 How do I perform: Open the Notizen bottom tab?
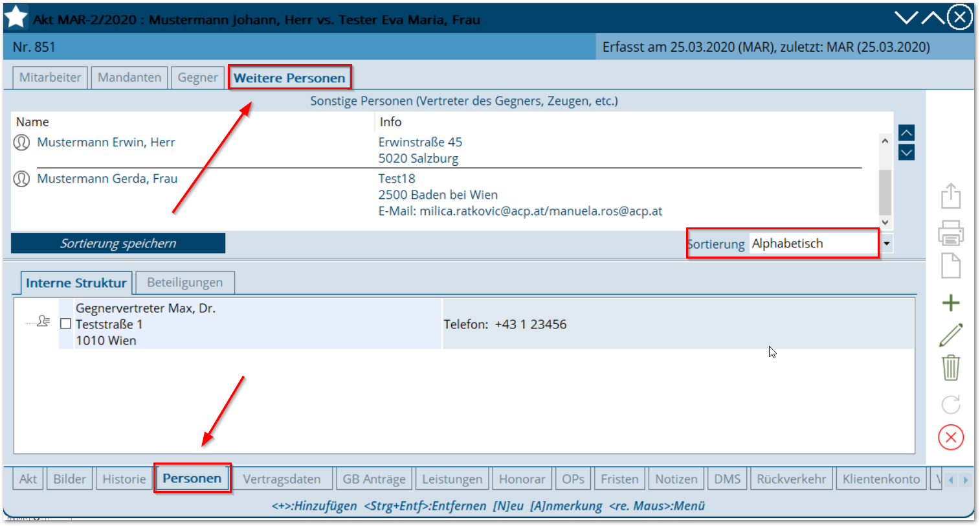[676, 479]
